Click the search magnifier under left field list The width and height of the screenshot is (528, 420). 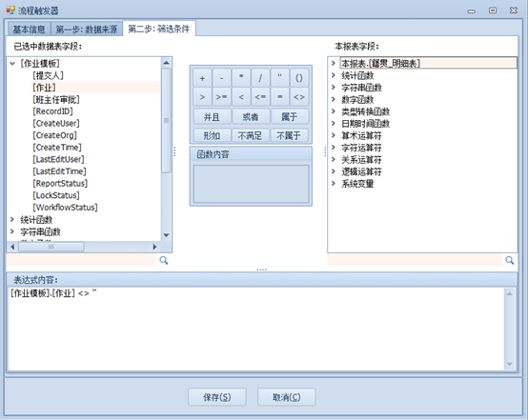164,260
